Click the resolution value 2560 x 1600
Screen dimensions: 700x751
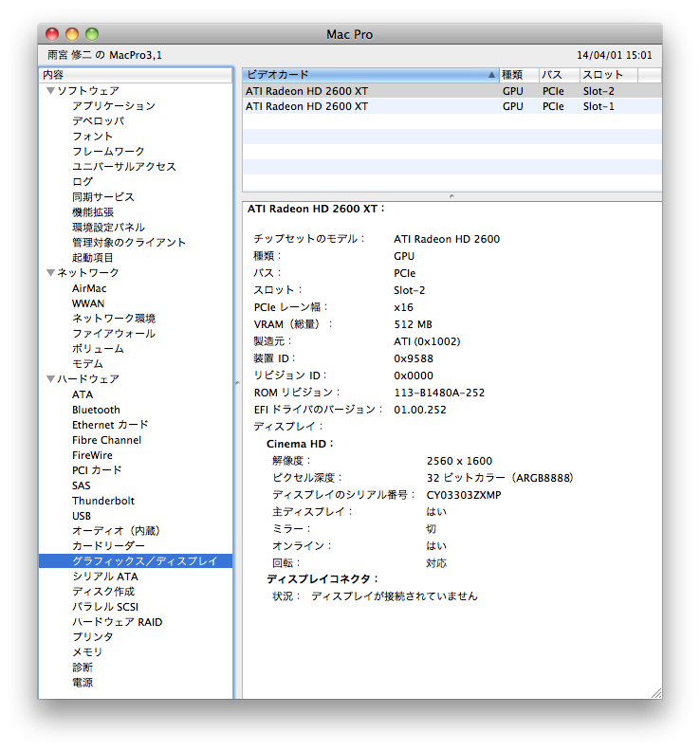click(x=459, y=461)
